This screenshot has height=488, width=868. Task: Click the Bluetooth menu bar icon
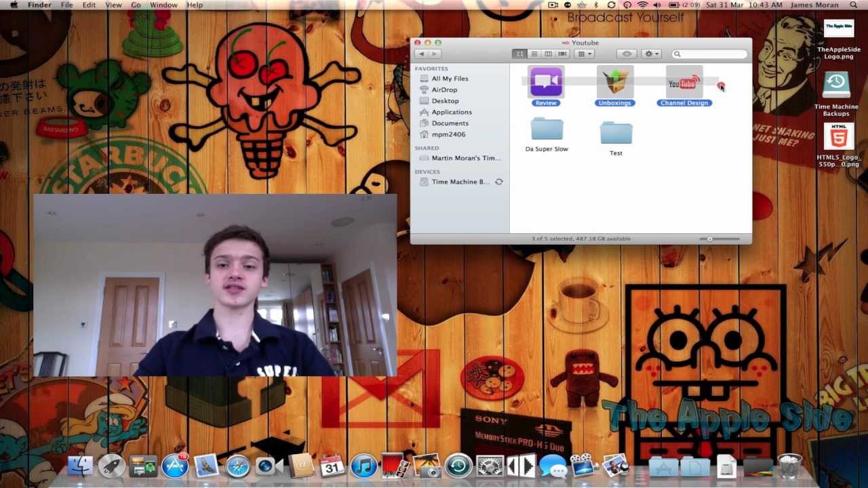[x=596, y=5]
